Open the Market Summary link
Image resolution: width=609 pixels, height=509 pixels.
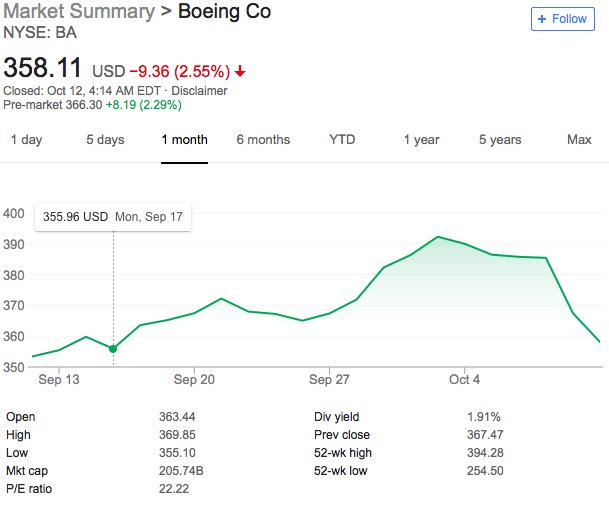79,11
